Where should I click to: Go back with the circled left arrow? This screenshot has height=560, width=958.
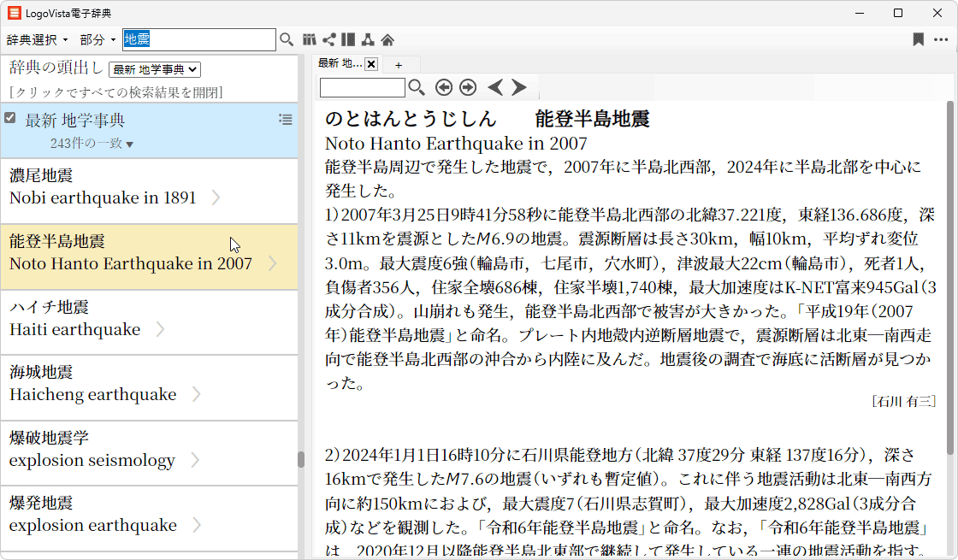point(443,87)
